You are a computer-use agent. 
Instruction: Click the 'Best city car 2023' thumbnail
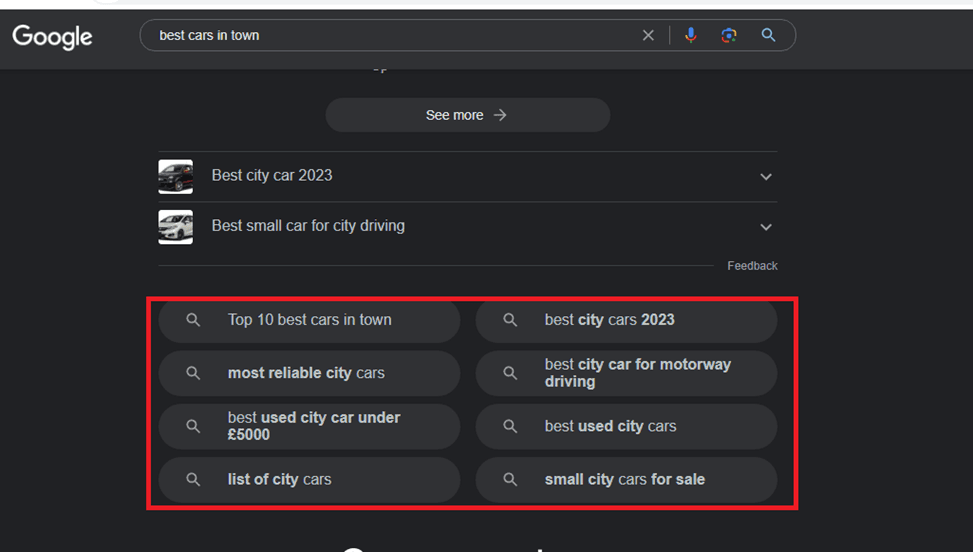click(175, 176)
